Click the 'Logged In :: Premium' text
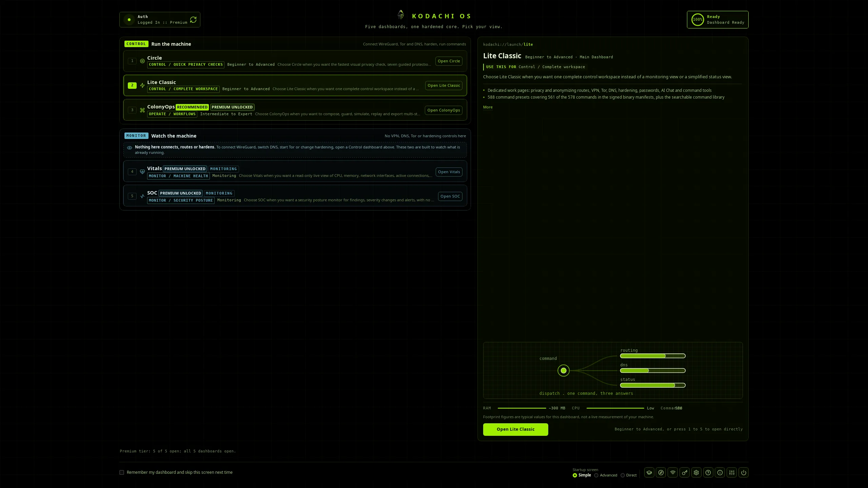This screenshot has width=868, height=488. coord(162,22)
